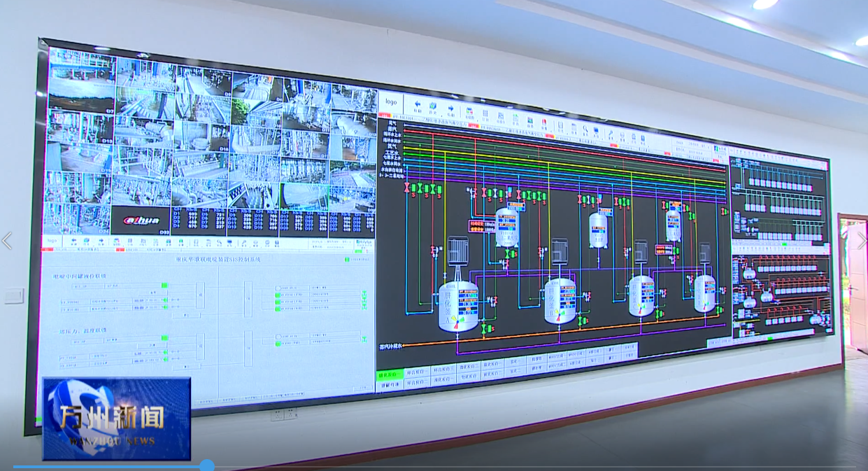Click the video player's left navigation arrow

tap(7, 241)
